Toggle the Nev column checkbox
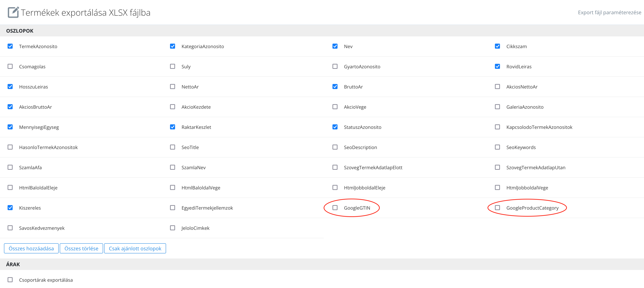The image size is (644, 288). pyautogui.click(x=335, y=46)
